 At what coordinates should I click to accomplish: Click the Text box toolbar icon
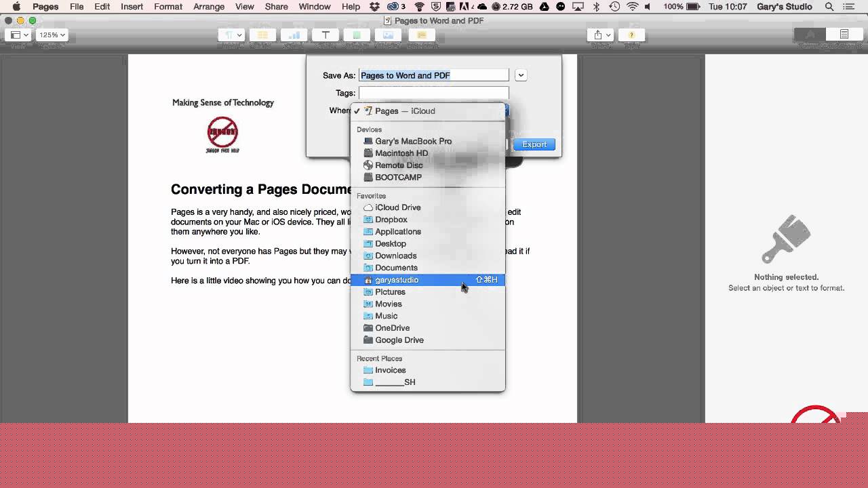(325, 35)
